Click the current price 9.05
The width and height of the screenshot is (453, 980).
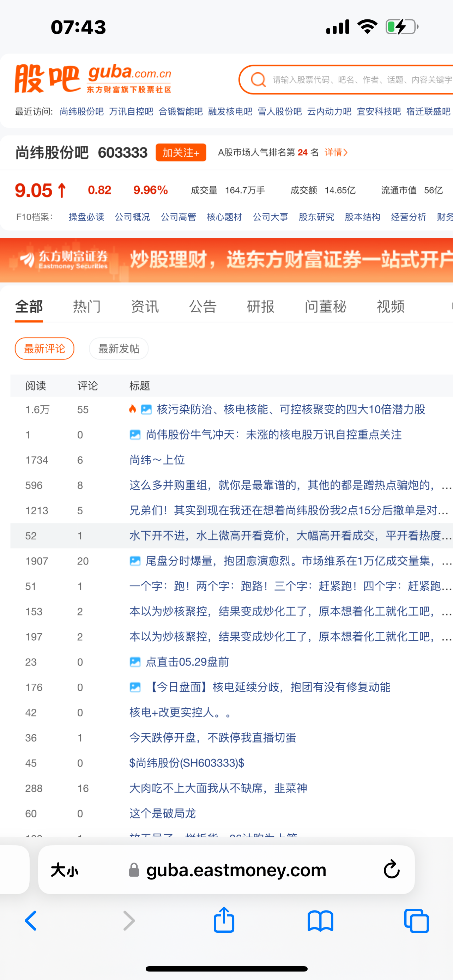tap(34, 190)
